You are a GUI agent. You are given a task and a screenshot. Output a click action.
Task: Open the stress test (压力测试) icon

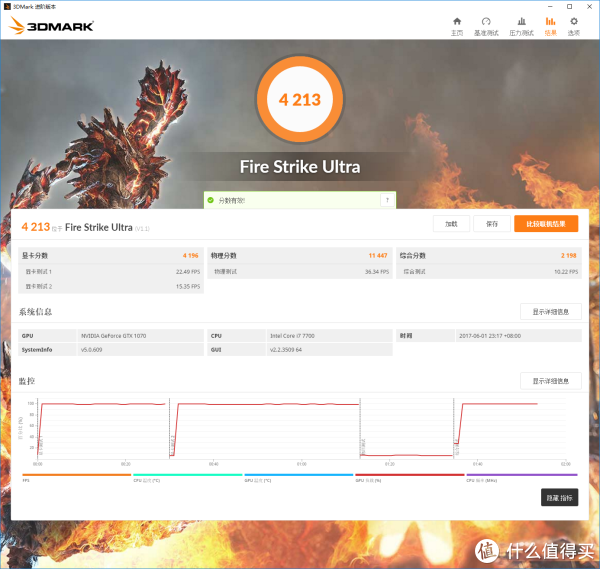coord(521,21)
